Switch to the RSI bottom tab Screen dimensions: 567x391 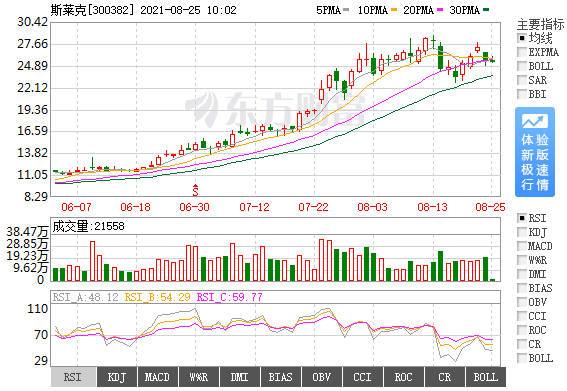73,377
